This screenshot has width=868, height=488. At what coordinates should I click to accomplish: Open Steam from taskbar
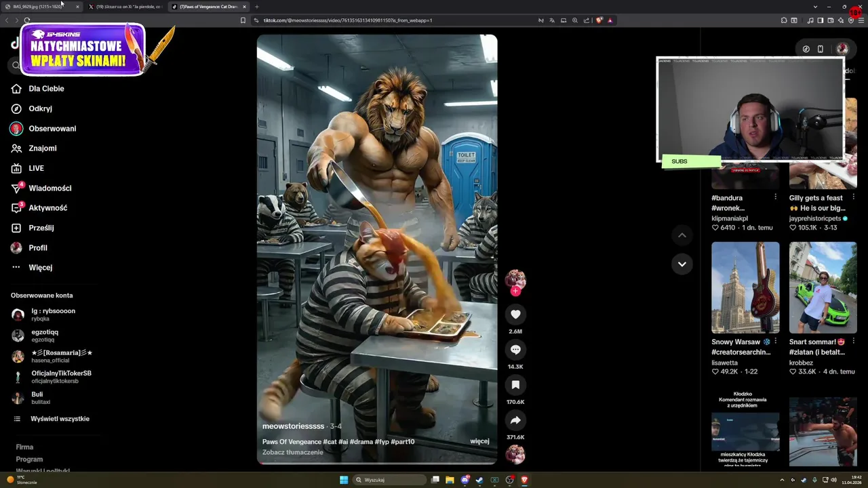(x=479, y=480)
